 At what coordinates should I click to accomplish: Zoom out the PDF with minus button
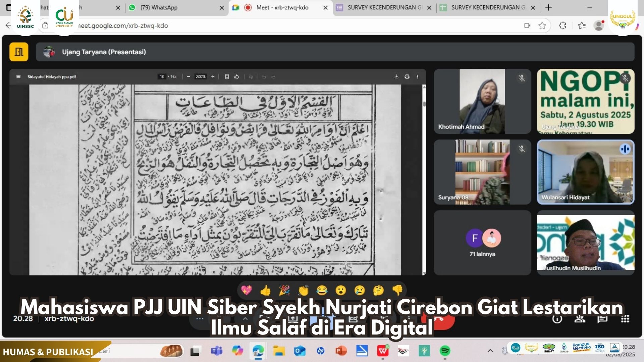coord(189,77)
